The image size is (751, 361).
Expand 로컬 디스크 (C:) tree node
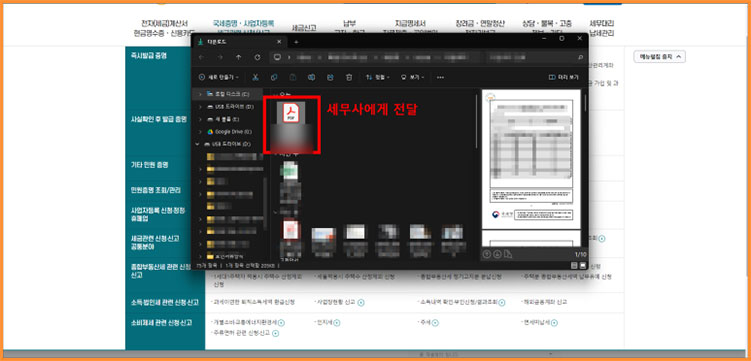(x=200, y=94)
